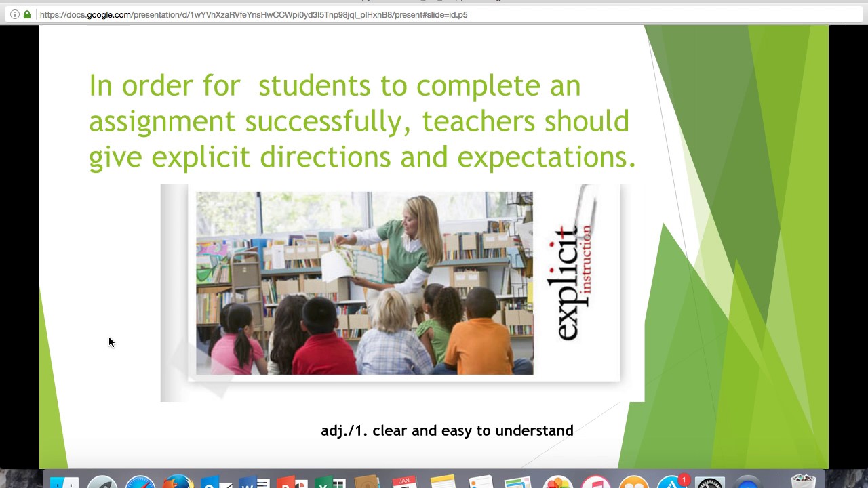The image size is (868, 488).
Task: Open the Photos app in the Dock
Action: (x=557, y=481)
